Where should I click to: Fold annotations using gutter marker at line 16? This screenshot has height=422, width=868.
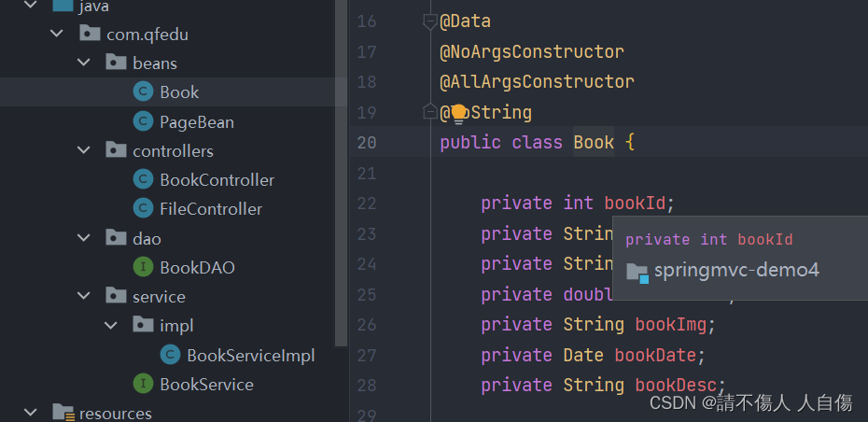click(430, 21)
